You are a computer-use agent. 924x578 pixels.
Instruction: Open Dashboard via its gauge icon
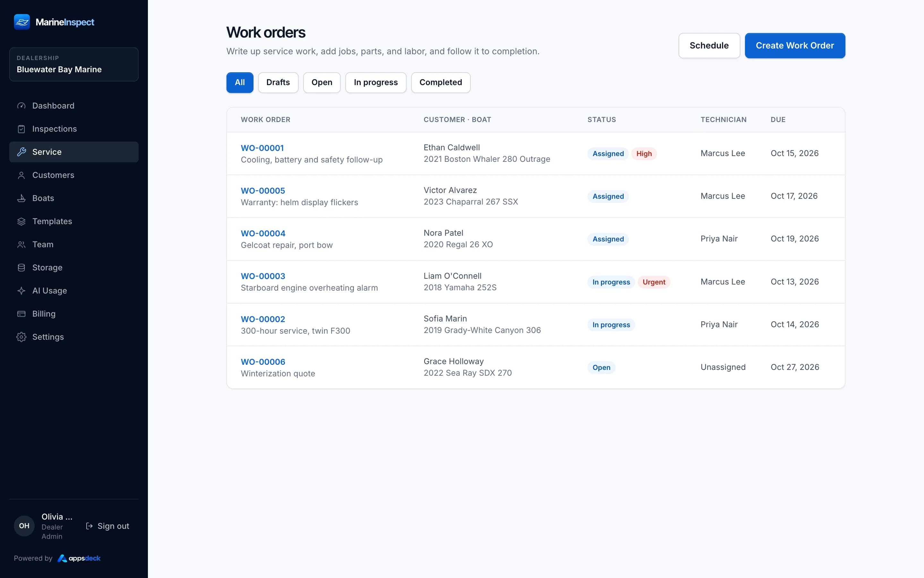[21, 106]
